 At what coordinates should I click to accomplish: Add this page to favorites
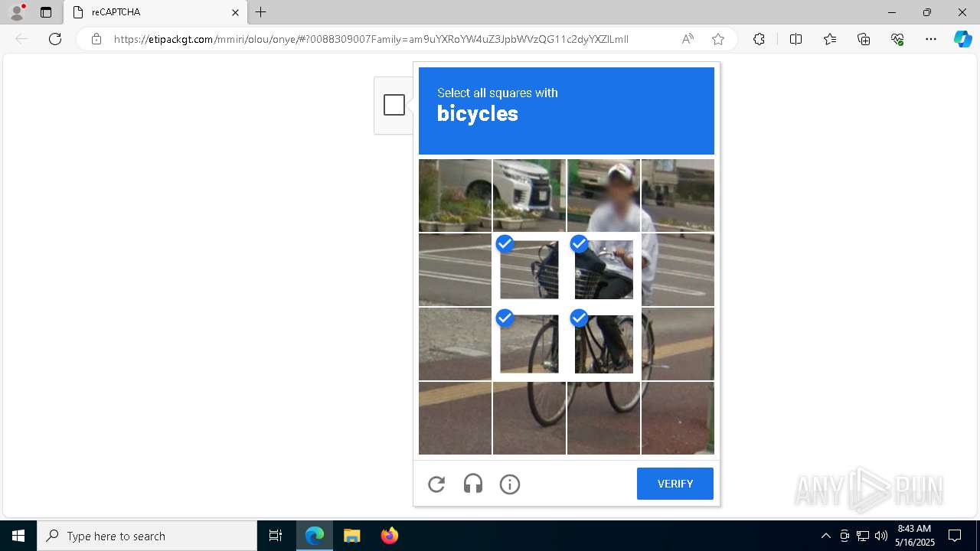click(718, 39)
